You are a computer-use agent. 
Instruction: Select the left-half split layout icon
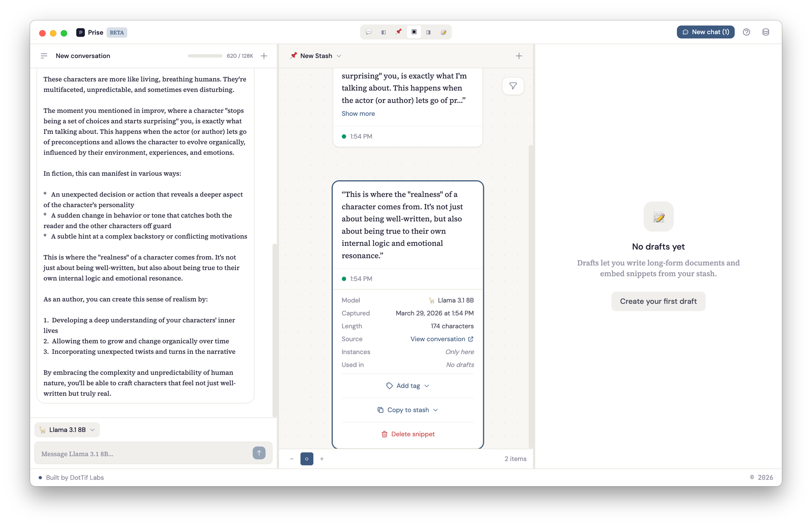tap(384, 32)
